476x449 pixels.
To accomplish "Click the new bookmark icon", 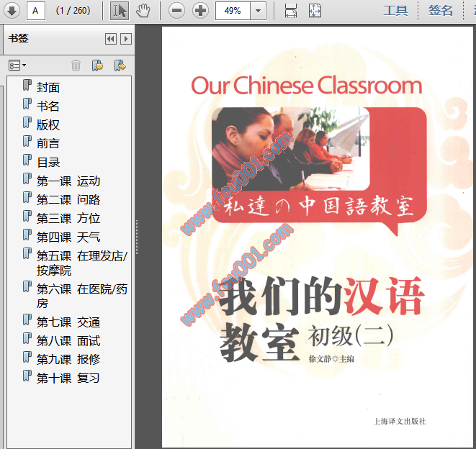I will (x=97, y=65).
